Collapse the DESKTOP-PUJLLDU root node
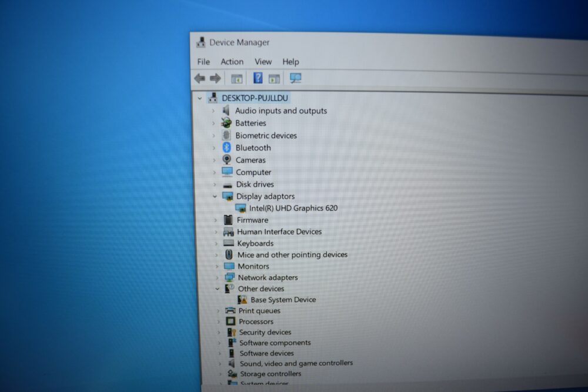This screenshot has height=392, width=588. [x=200, y=99]
